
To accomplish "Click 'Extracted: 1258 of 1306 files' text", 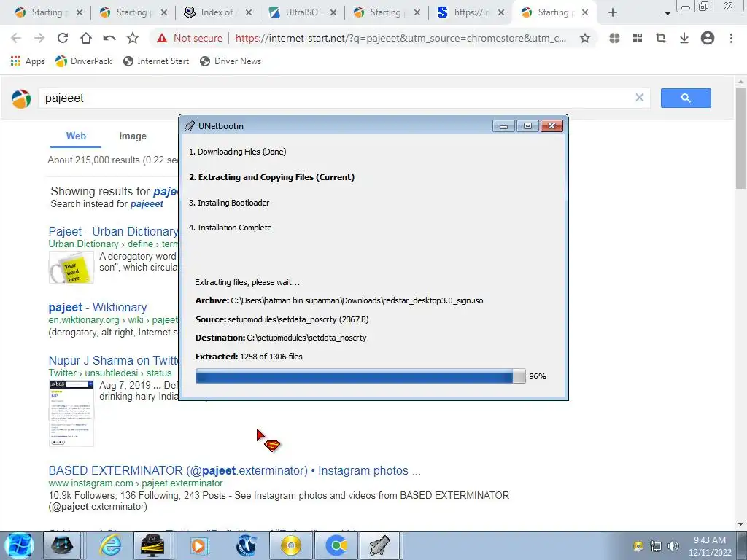I will (x=249, y=357).
